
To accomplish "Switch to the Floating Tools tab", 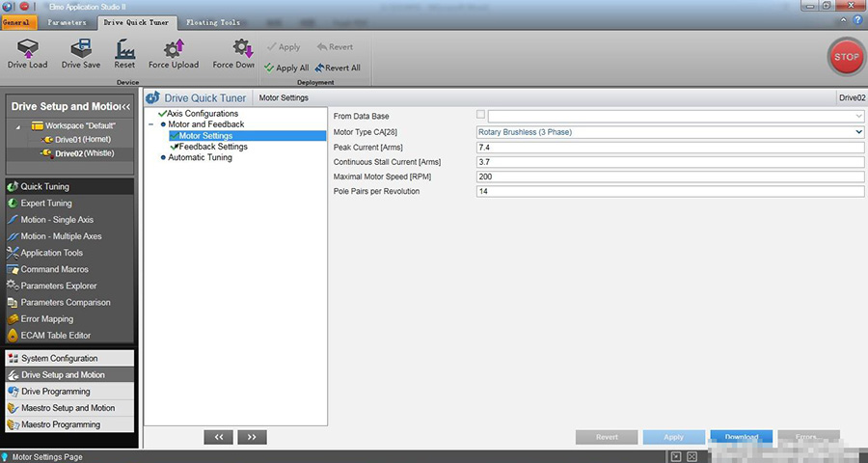I will (213, 22).
